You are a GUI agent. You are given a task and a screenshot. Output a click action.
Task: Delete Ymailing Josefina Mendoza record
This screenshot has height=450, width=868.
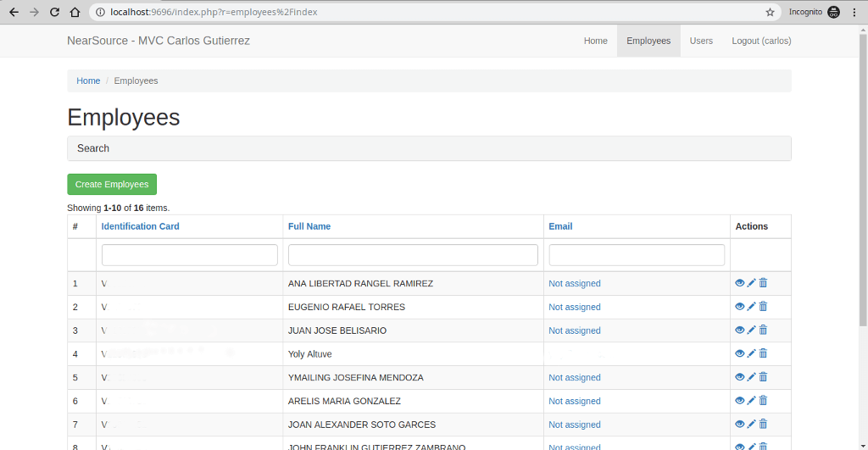coord(763,377)
